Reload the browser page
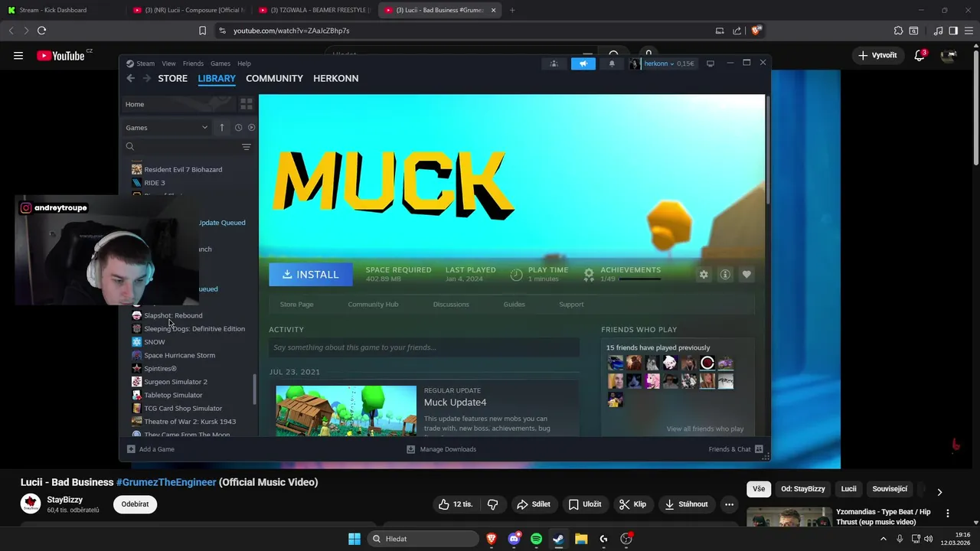Screen dimensions: 980x551 coord(41,31)
